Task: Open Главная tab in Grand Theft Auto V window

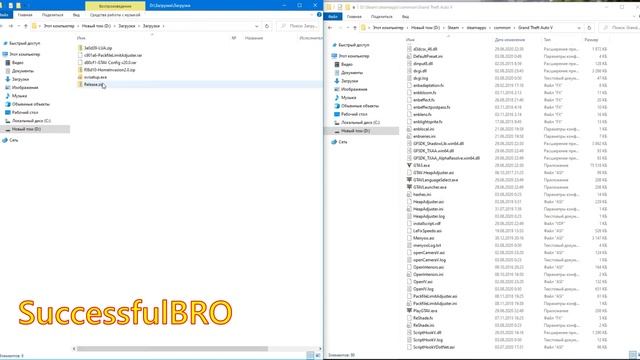Action: coord(354,16)
